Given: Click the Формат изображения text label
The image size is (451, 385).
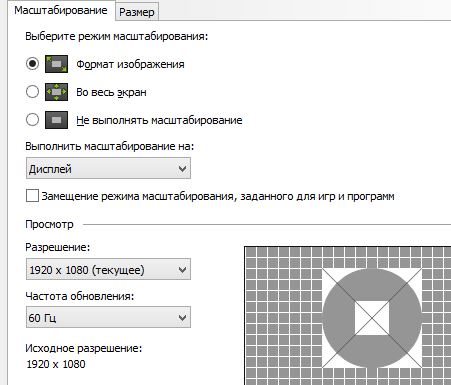Looking at the screenshot, I should point(130,64).
